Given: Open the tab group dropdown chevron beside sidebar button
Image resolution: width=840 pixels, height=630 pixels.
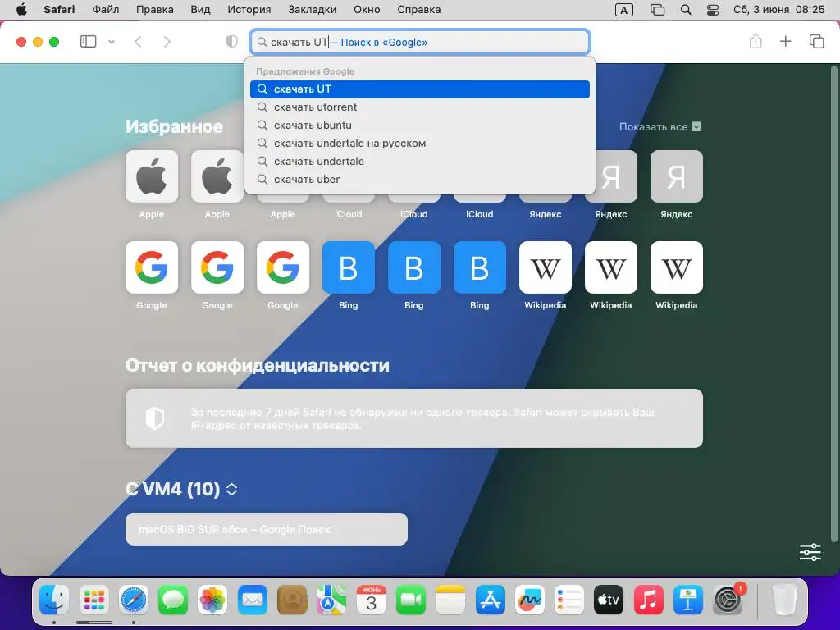Looking at the screenshot, I should coord(112,42).
